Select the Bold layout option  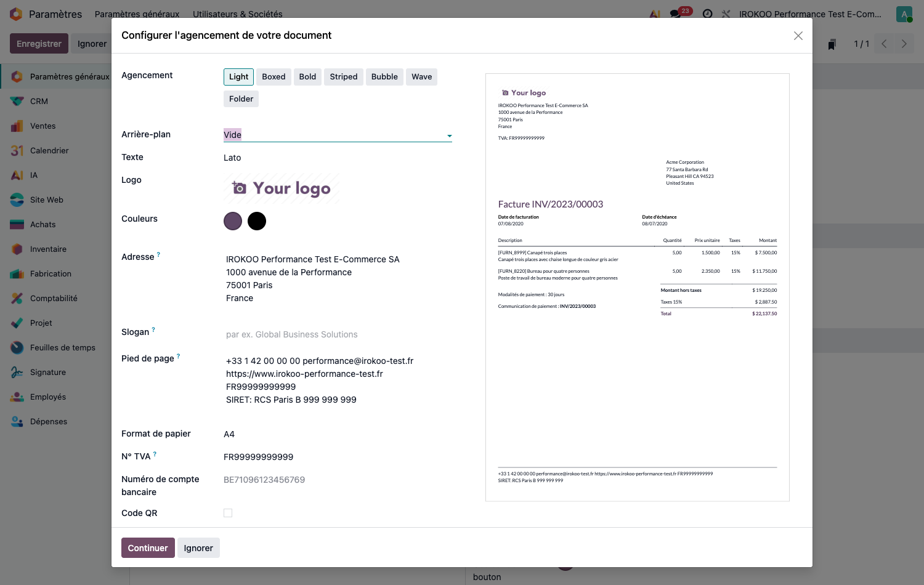click(307, 77)
